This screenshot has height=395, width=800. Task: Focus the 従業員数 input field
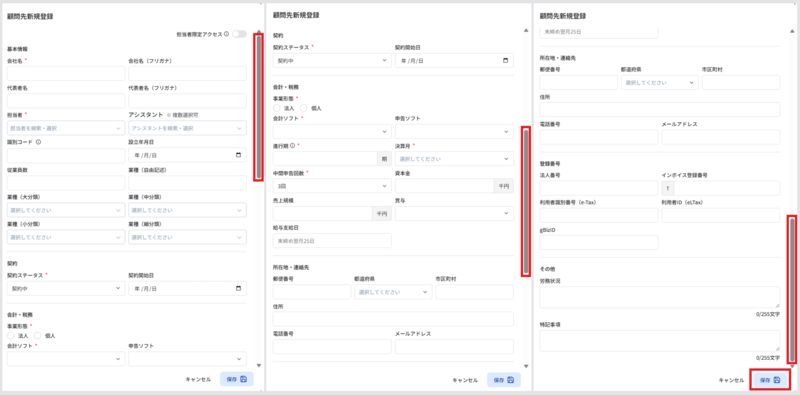(66, 183)
